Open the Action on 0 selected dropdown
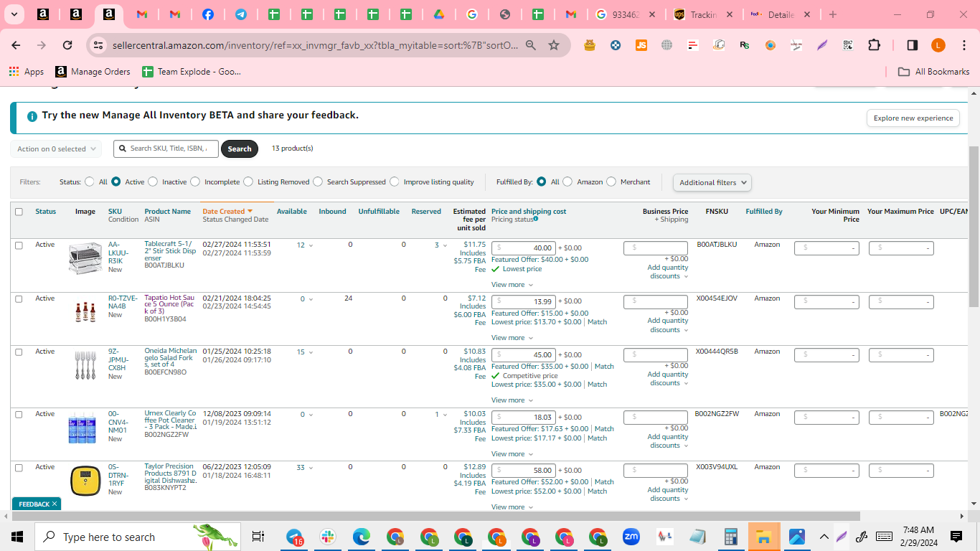Image resolution: width=980 pixels, height=551 pixels. [56, 149]
